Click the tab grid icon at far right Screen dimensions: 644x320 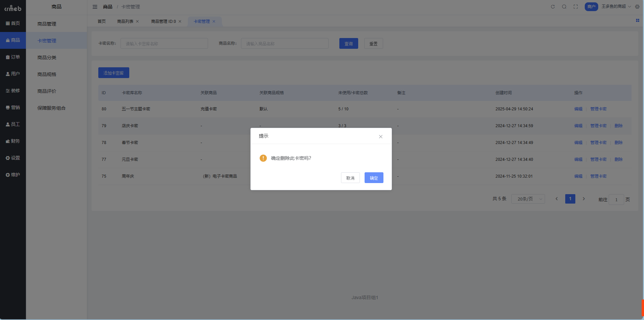pyautogui.click(x=637, y=21)
